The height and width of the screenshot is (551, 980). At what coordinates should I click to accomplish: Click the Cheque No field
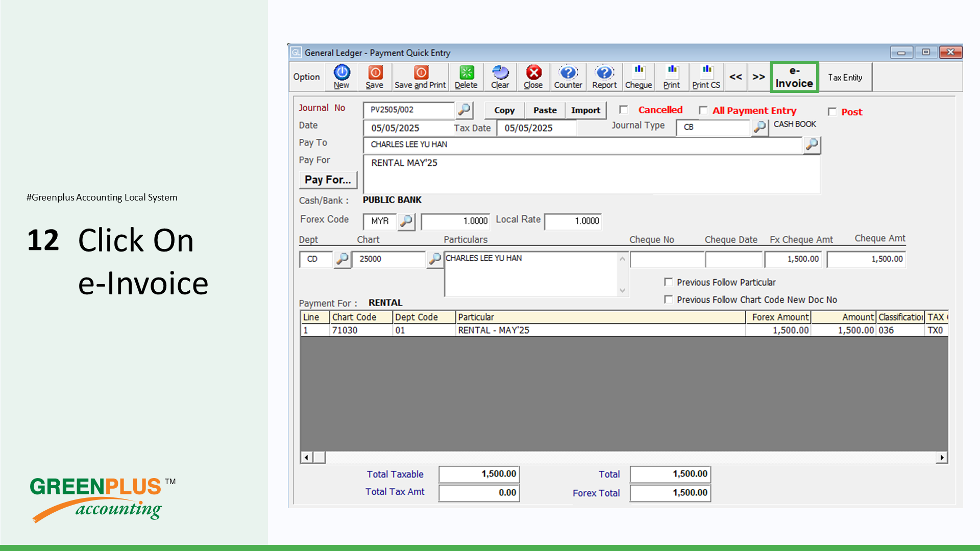coord(667,259)
